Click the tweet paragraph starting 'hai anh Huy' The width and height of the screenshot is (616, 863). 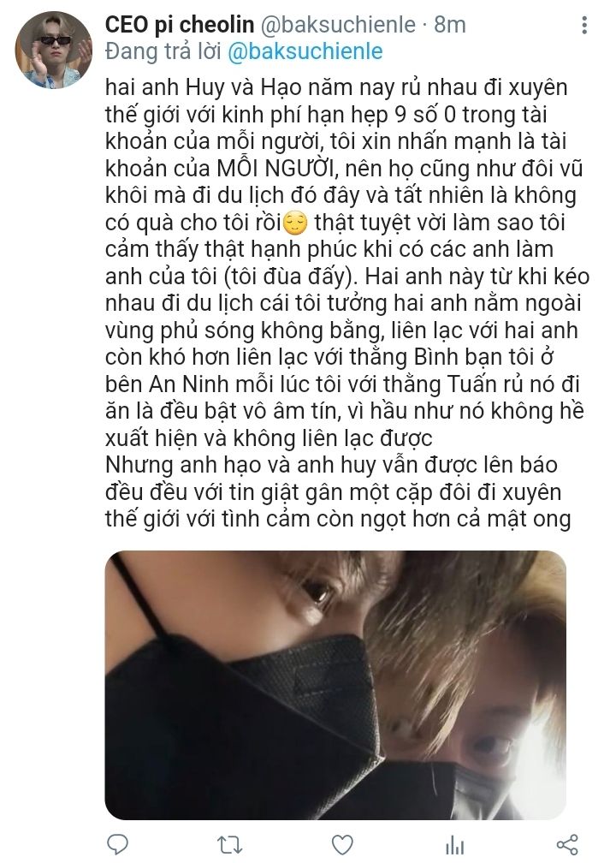(x=346, y=262)
